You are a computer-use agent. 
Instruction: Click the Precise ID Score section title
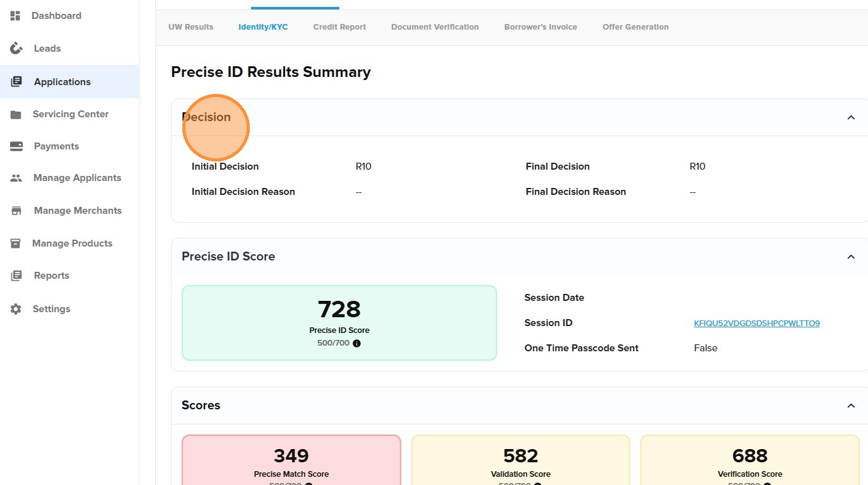[228, 257]
